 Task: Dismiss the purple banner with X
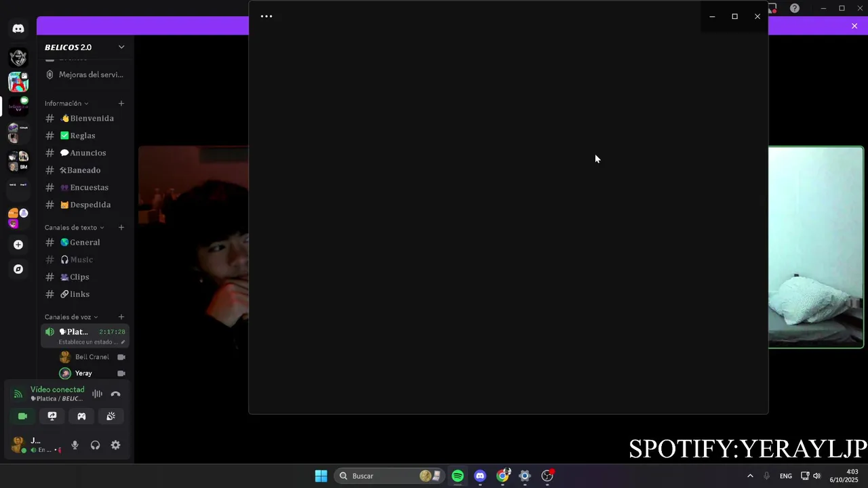coord(854,26)
